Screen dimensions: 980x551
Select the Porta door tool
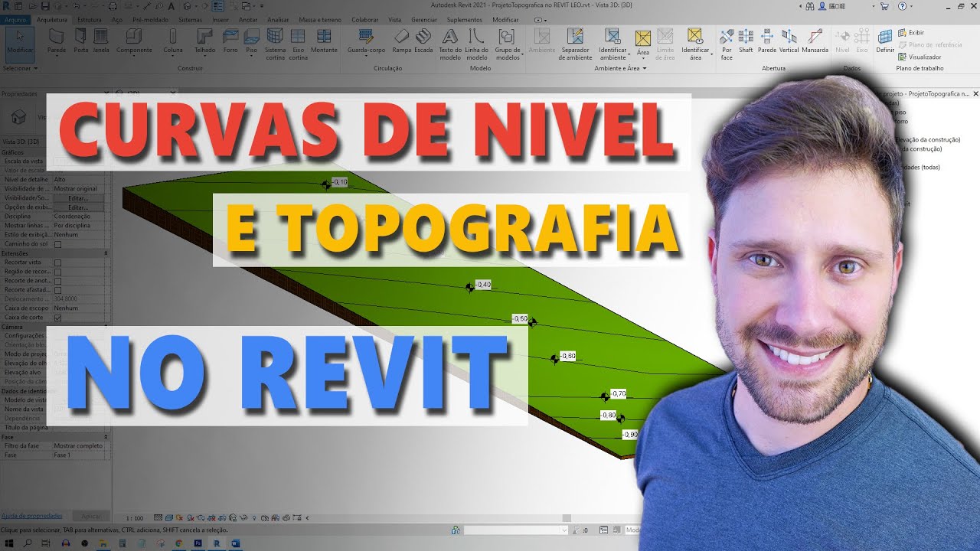click(x=81, y=42)
